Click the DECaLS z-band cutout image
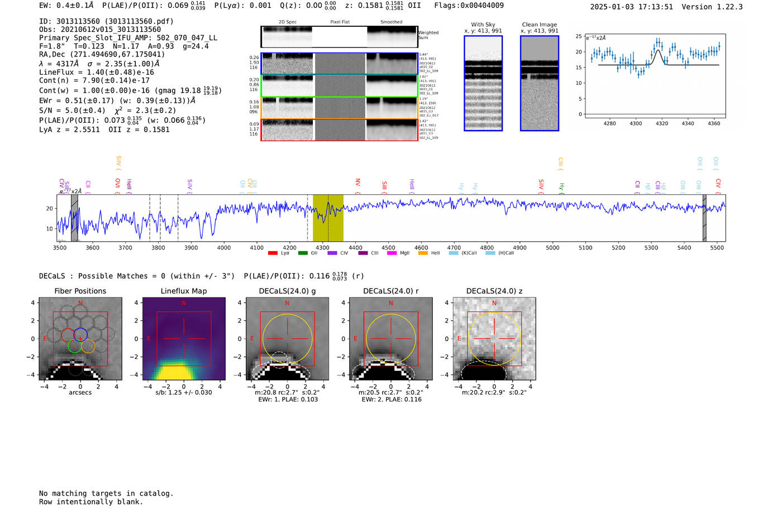The image size is (782, 532). 494,339
